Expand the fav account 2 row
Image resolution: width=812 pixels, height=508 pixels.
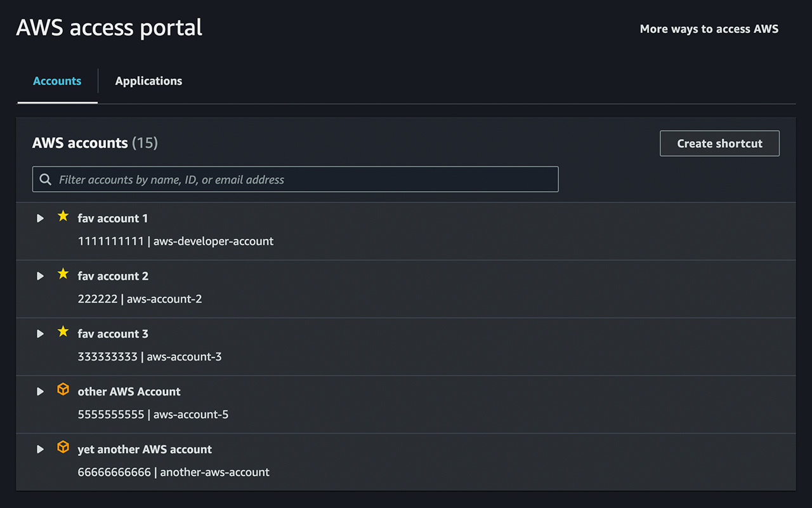41,276
